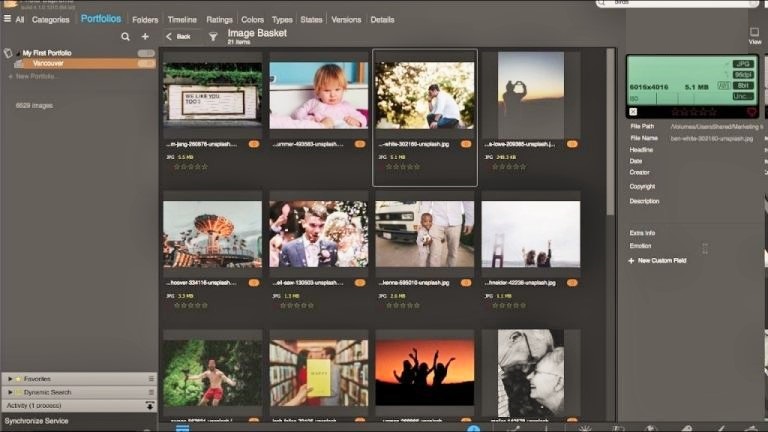
Task: Open the hamburger menu icon
Action: click(x=7, y=19)
